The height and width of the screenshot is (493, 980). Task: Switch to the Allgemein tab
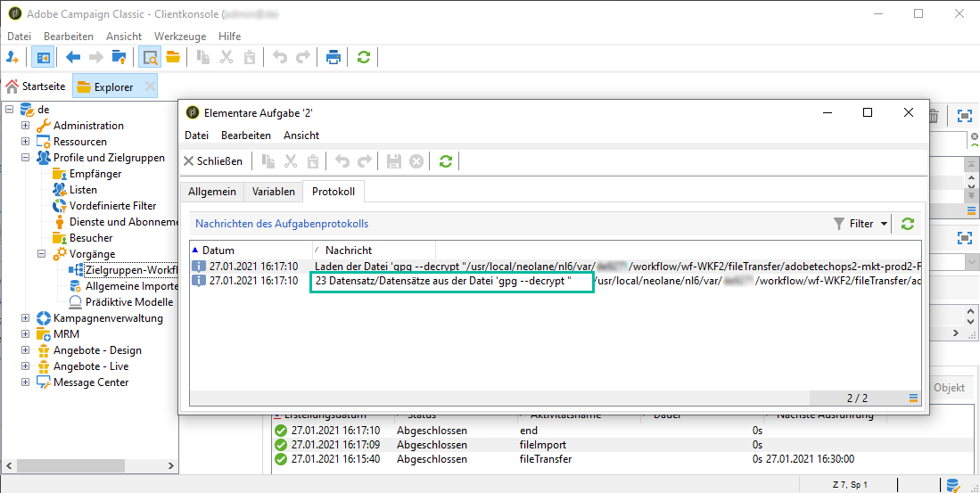pos(212,192)
